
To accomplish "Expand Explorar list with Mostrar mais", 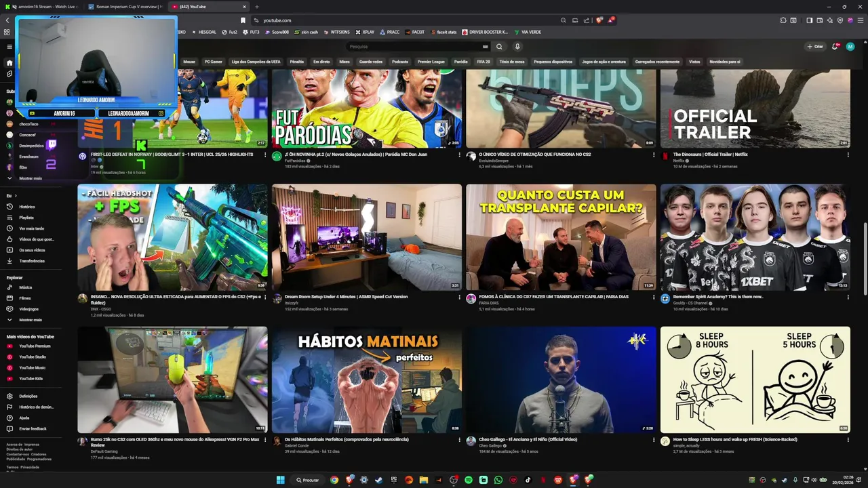I will pyautogui.click(x=31, y=320).
